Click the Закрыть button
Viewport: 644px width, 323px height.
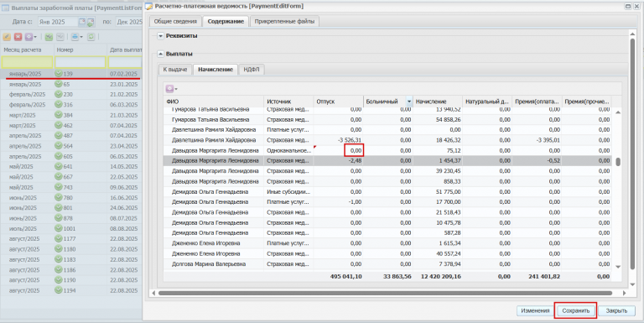coord(616,310)
